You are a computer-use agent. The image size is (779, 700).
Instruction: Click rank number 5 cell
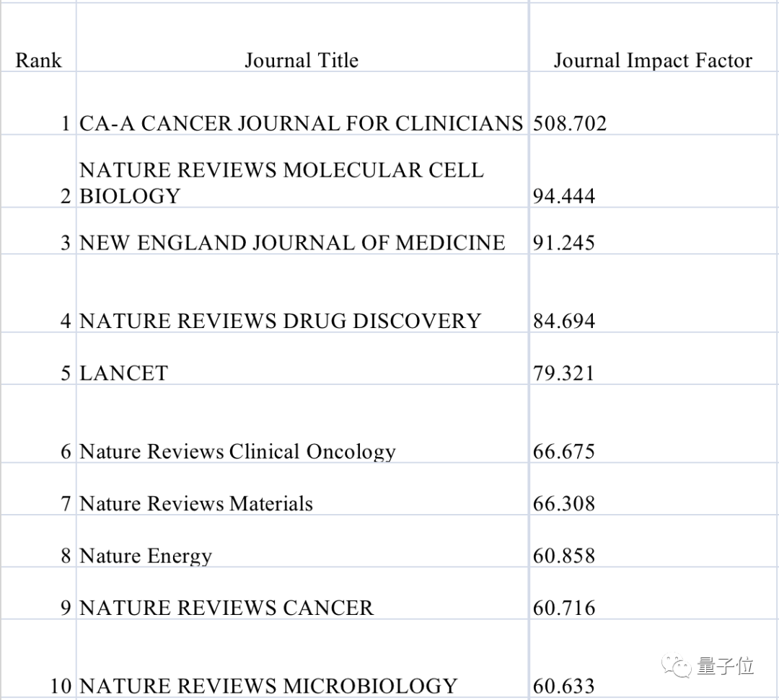[38, 358]
